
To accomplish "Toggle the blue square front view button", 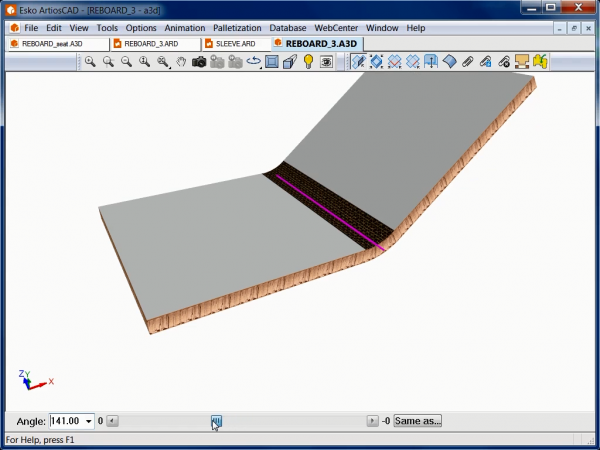I will (271, 62).
